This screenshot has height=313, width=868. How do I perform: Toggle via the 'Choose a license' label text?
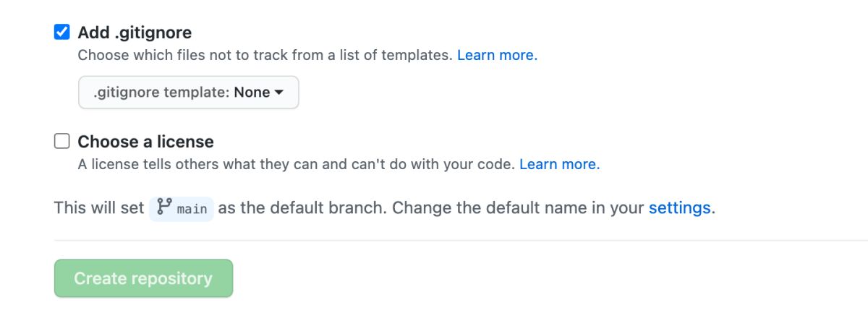pos(145,142)
